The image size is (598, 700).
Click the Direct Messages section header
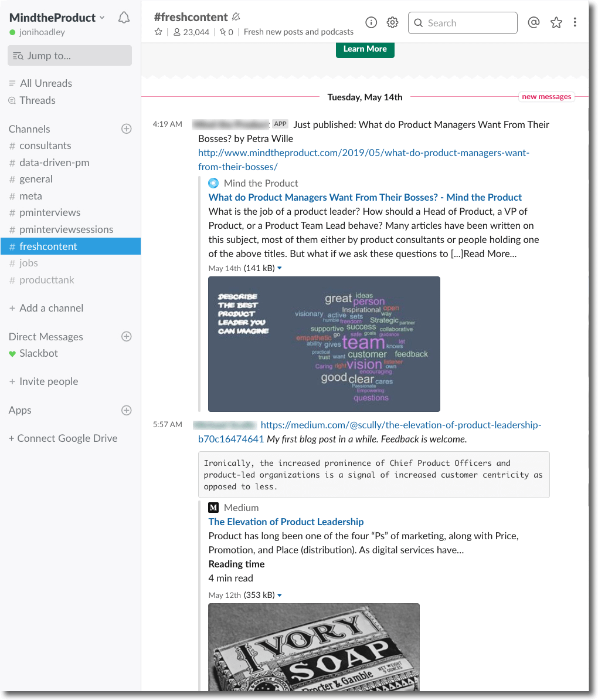point(46,337)
